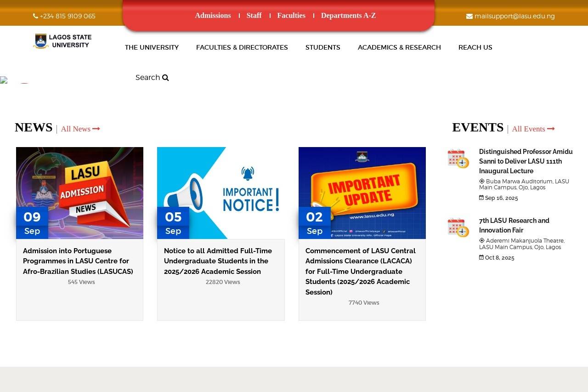The image size is (588, 392).
Task: Click the 02 Sep date badge
Action: click(x=315, y=223)
